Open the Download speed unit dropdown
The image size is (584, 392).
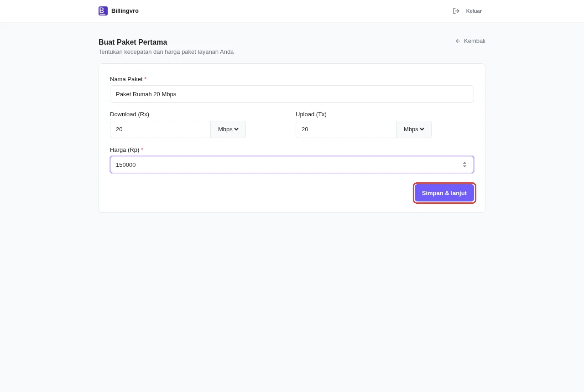(x=228, y=129)
